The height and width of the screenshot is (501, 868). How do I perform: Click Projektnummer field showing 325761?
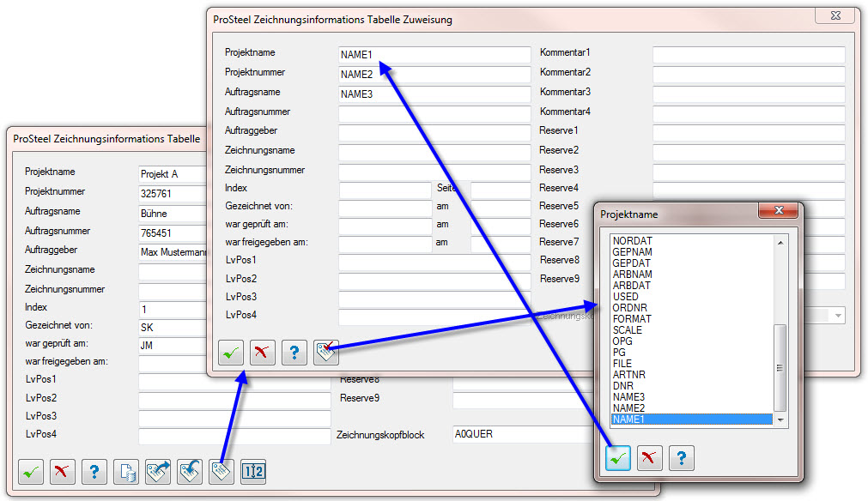(173, 194)
